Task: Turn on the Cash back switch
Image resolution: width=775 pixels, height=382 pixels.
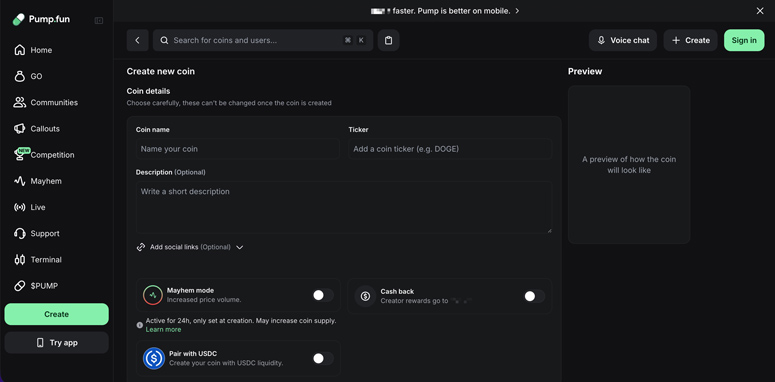Action: (534, 296)
